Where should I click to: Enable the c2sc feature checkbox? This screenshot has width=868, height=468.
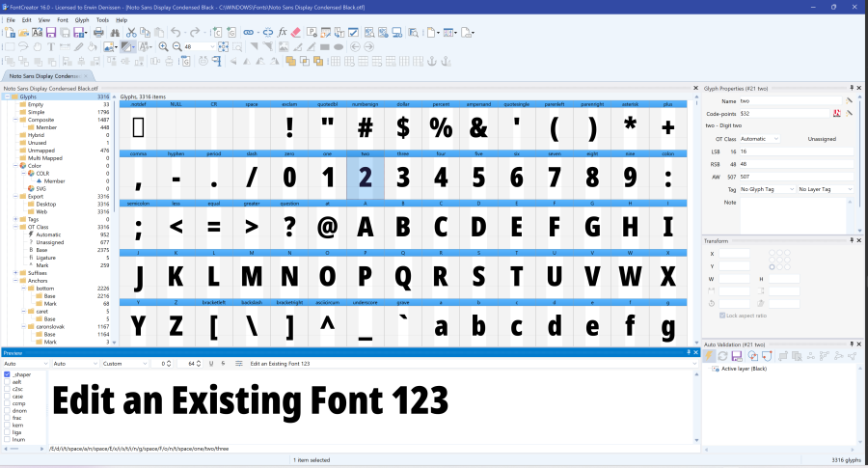7,389
